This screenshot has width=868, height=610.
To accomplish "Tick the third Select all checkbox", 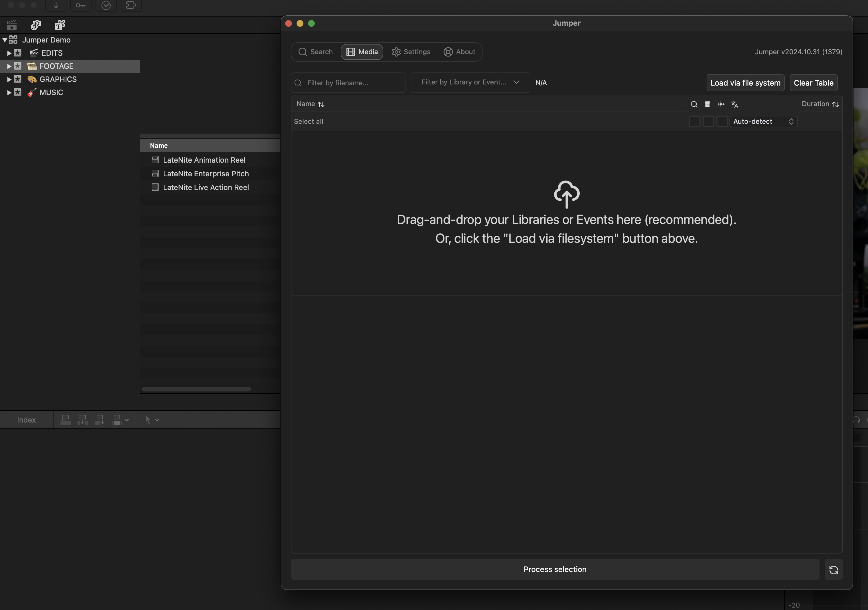I will (722, 121).
